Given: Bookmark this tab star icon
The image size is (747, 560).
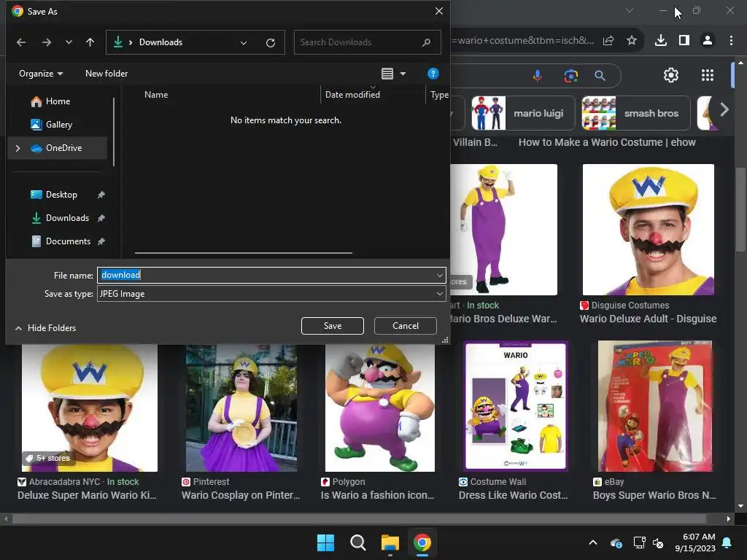Looking at the screenshot, I should tap(632, 41).
